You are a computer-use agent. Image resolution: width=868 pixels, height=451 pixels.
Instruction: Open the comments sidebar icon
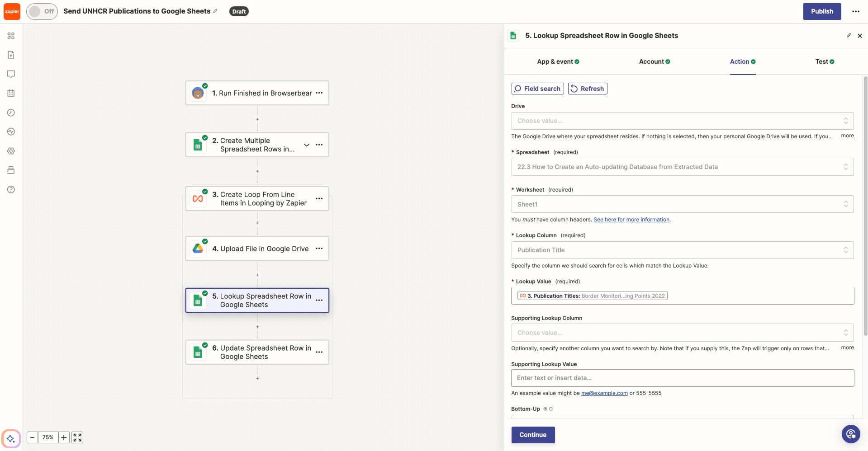click(x=11, y=74)
